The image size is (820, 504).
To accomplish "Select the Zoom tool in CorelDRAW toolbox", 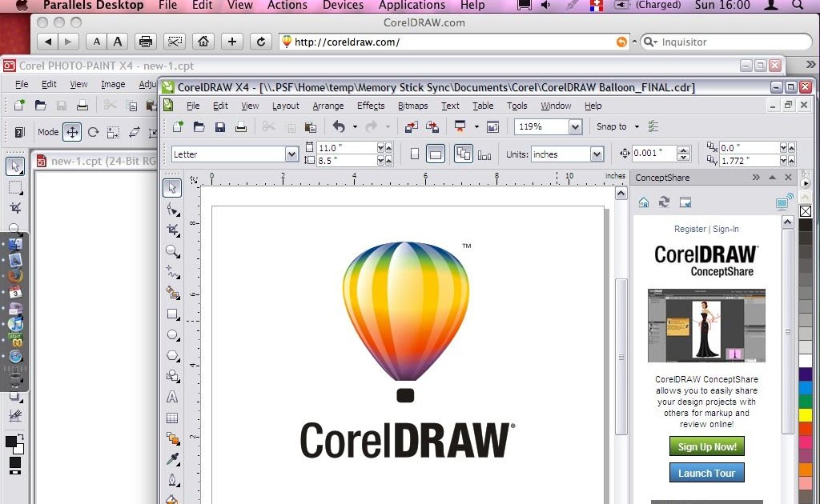I will [172, 251].
